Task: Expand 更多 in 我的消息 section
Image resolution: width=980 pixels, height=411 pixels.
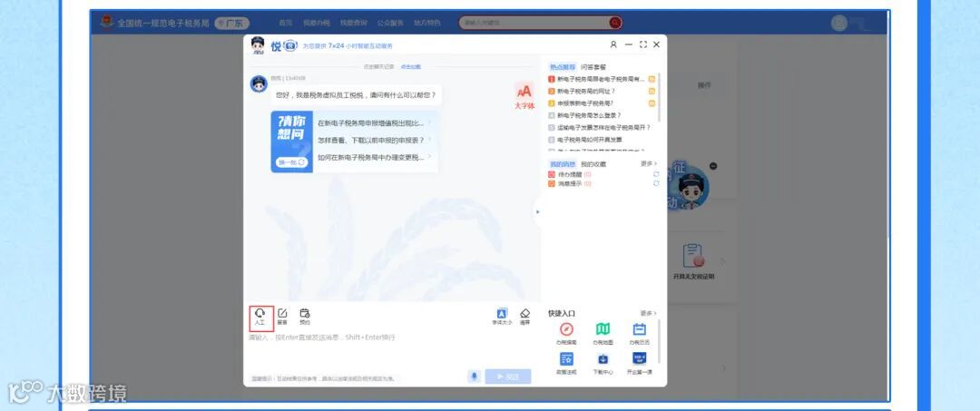Action: click(648, 163)
